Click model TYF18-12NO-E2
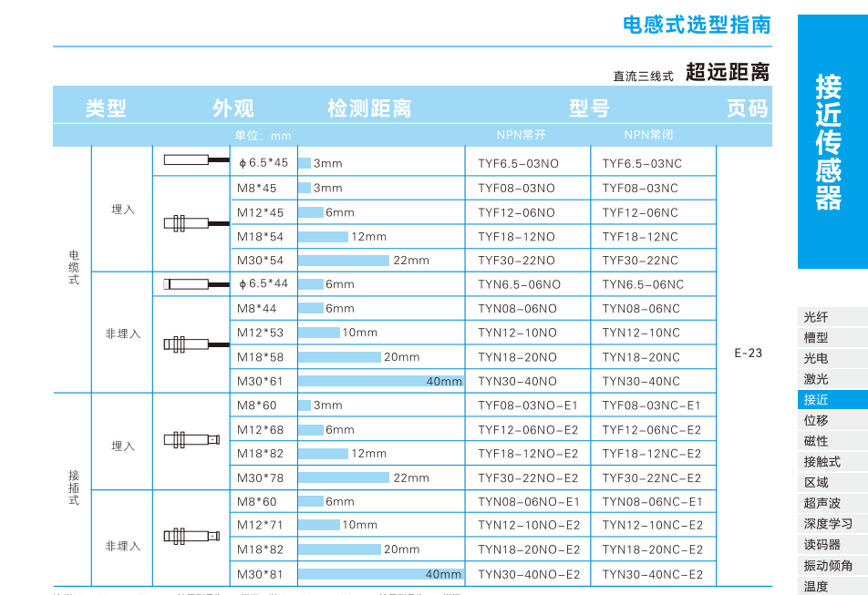 point(528,454)
